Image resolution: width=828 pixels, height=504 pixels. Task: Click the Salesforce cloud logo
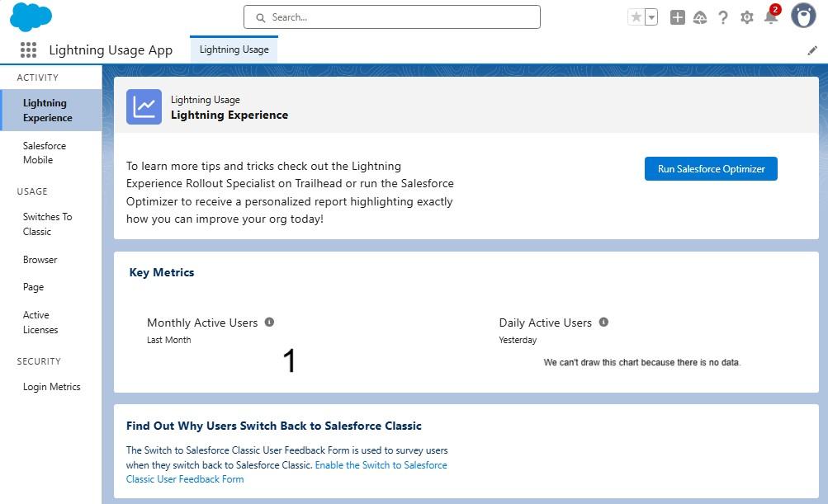point(31,16)
